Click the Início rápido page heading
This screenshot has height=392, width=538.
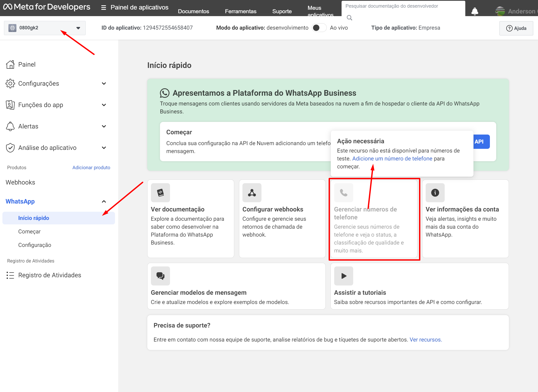coord(169,65)
